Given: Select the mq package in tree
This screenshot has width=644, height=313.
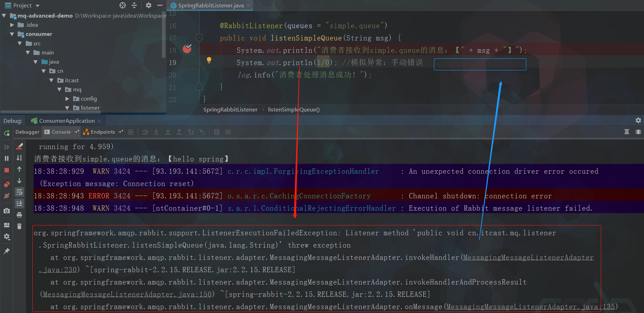Looking at the screenshot, I should point(77,90).
